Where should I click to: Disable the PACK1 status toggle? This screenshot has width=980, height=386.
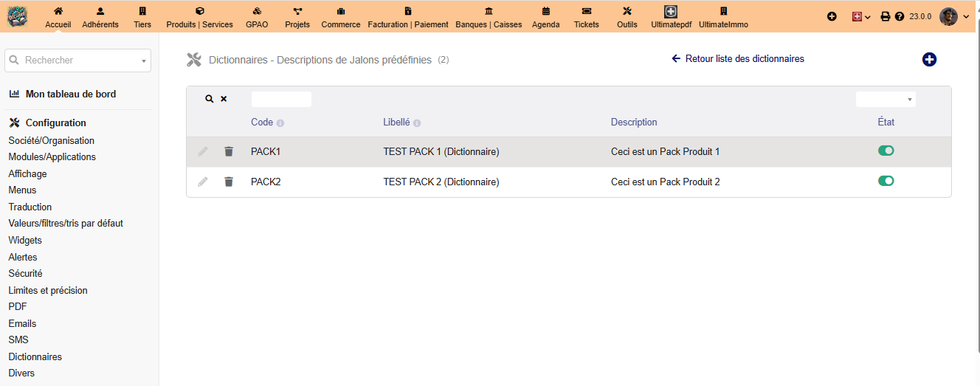(x=886, y=151)
